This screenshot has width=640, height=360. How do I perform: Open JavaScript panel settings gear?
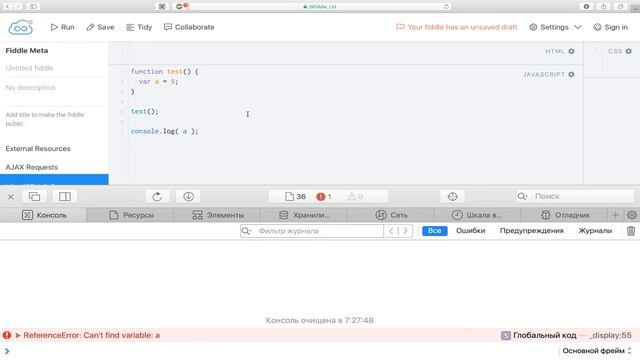tap(571, 74)
